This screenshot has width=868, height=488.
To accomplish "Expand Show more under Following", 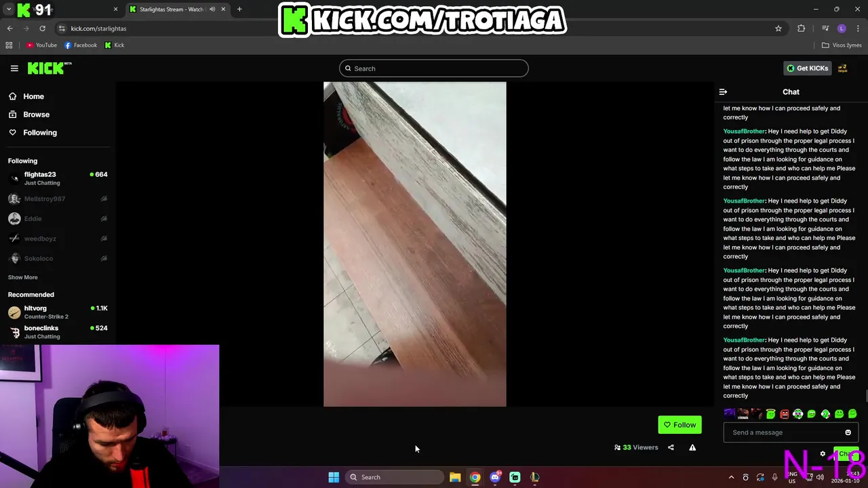I will pyautogui.click(x=23, y=277).
